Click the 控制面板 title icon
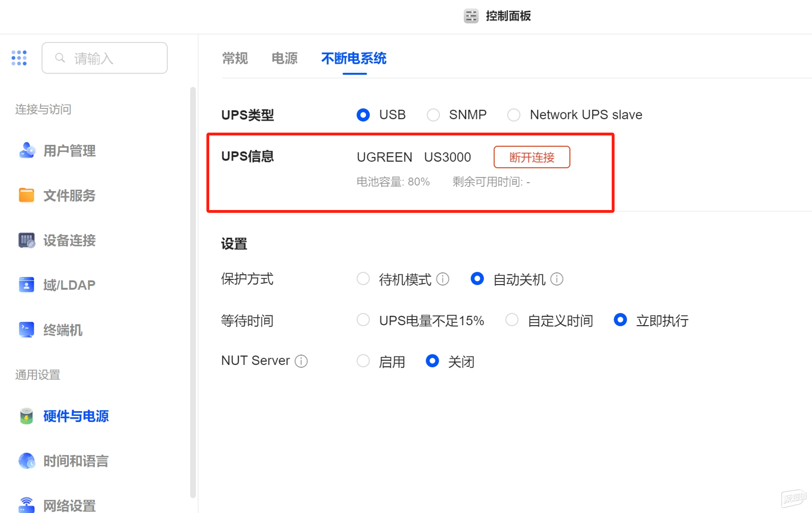The width and height of the screenshot is (812, 513). 471,16
